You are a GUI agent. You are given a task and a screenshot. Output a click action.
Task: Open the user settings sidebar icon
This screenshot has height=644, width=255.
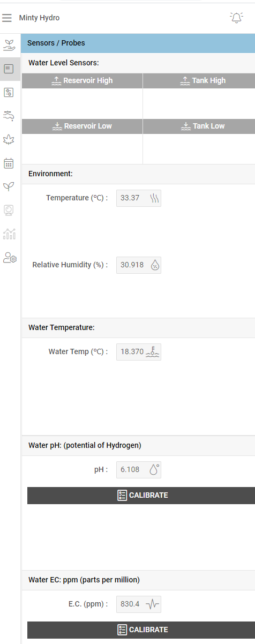click(10, 258)
